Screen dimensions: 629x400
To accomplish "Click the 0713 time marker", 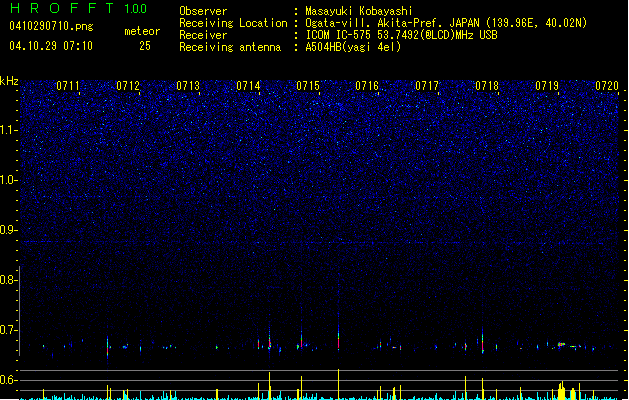I will (x=188, y=86).
